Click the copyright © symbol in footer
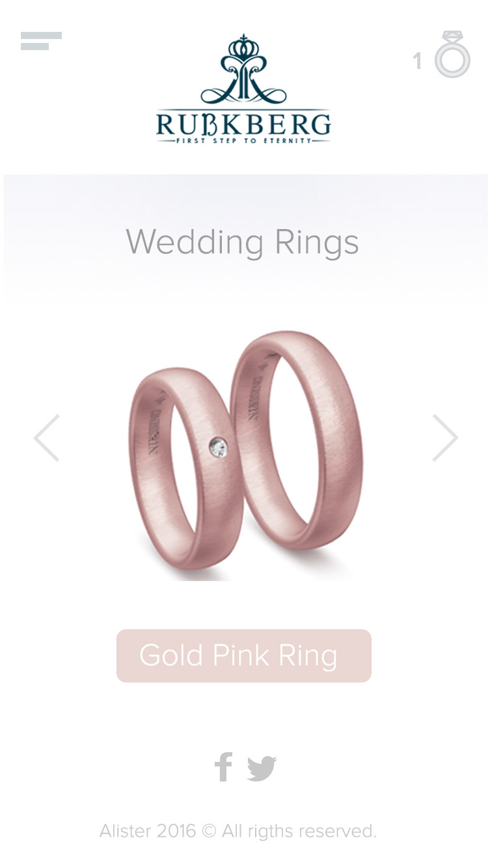The image size is (488, 868). tap(209, 831)
